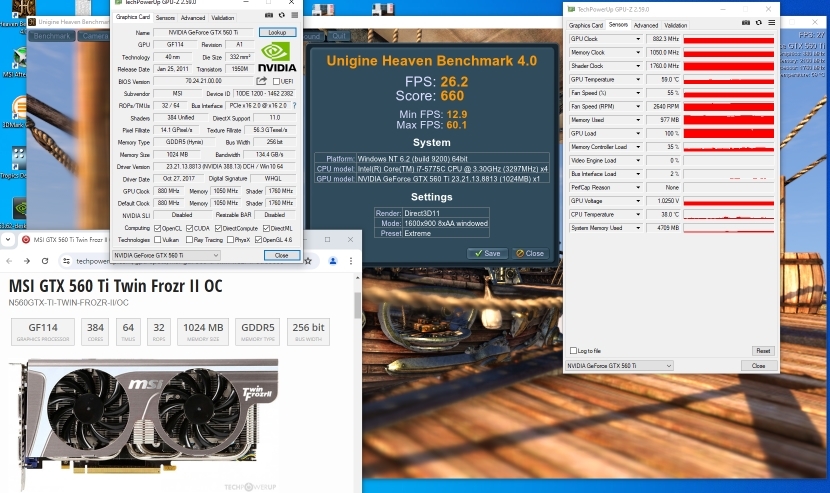
Task: Expand GPU Temperature sensor dropdown
Action: 638,79
